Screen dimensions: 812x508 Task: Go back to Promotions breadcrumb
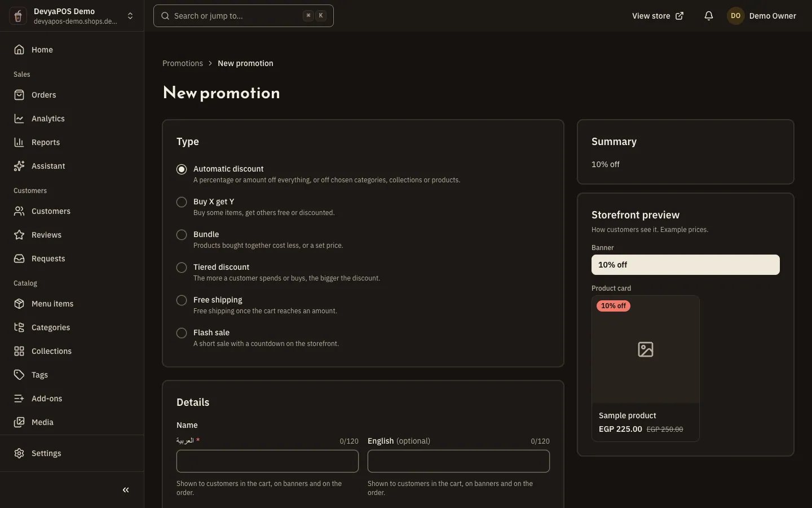coord(183,63)
